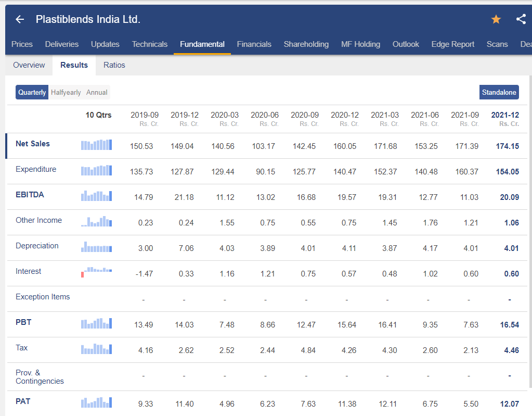Image resolution: width=532 pixels, height=416 pixels.
Task: View Interest sparkline chart
Action: pos(96,272)
